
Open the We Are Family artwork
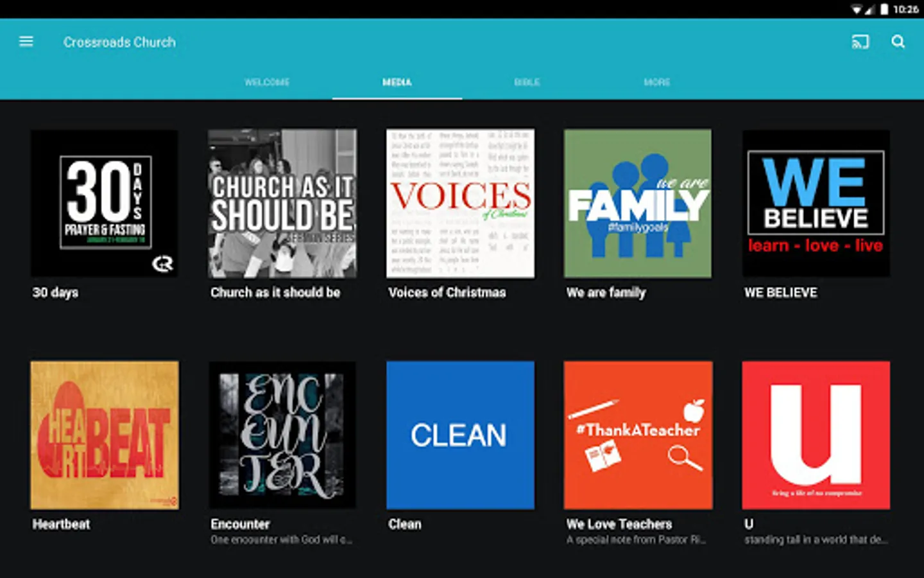point(638,204)
